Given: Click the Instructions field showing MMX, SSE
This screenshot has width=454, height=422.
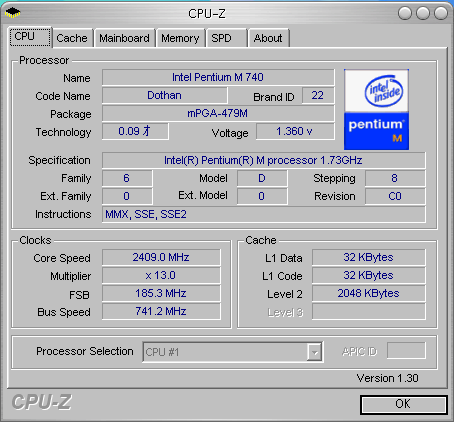Looking at the screenshot, I should (x=263, y=214).
